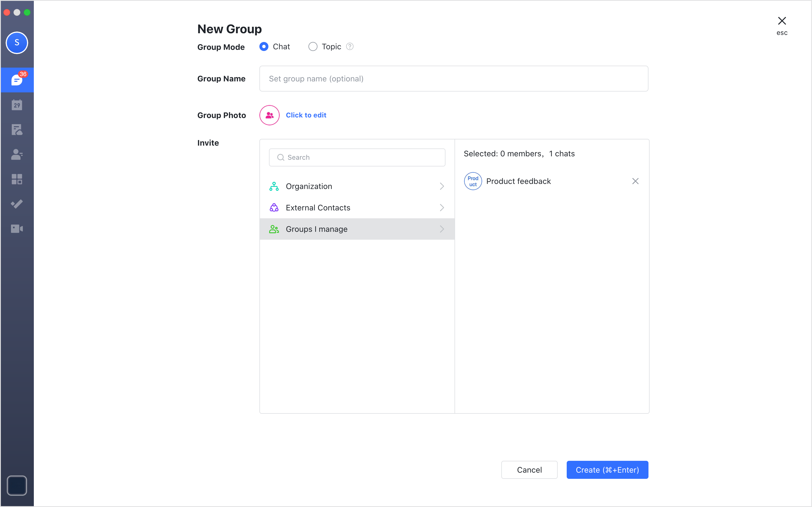This screenshot has height=507, width=812.
Task: Remove Product feedback from selected chats
Action: pyautogui.click(x=635, y=181)
